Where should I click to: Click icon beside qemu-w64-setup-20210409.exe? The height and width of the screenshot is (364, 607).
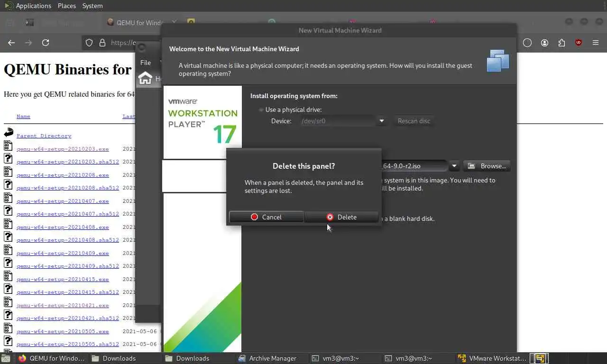pyautogui.click(x=8, y=250)
